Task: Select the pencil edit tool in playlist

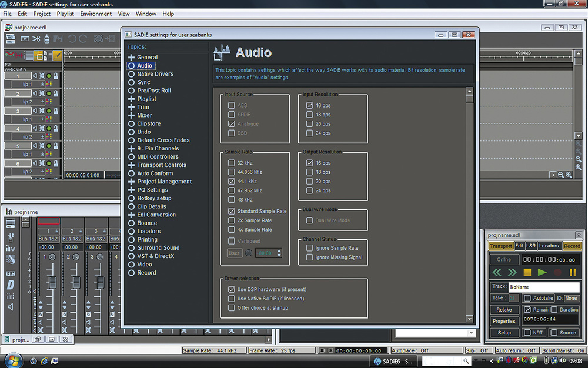Action: pos(57,55)
